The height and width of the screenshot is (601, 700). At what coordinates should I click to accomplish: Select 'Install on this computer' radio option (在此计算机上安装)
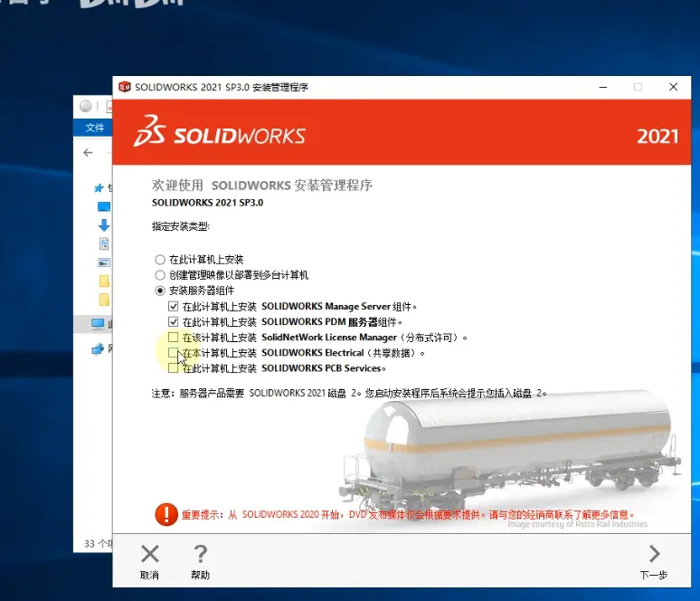click(x=160, y=260)
